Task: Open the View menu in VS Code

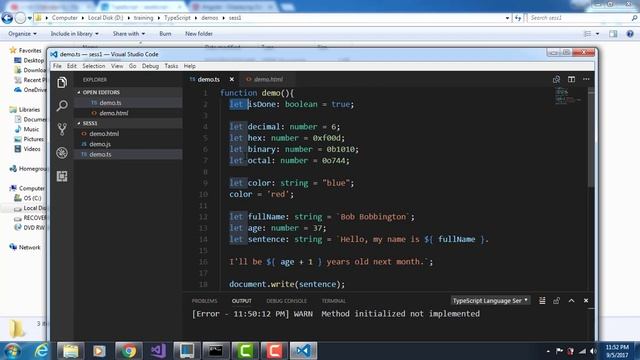Action: click(x=117, y=66)
